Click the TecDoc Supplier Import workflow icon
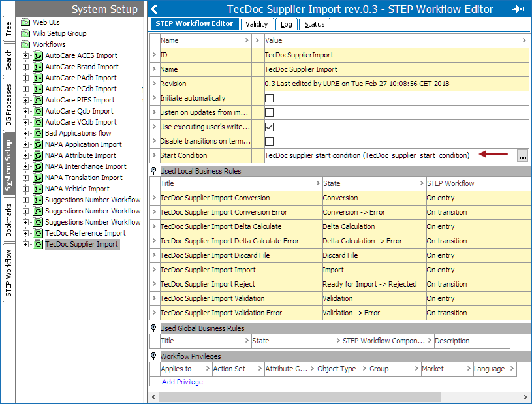Image resolution: width=532 pixels, height=404 pixels. click(x=38, y=244)
